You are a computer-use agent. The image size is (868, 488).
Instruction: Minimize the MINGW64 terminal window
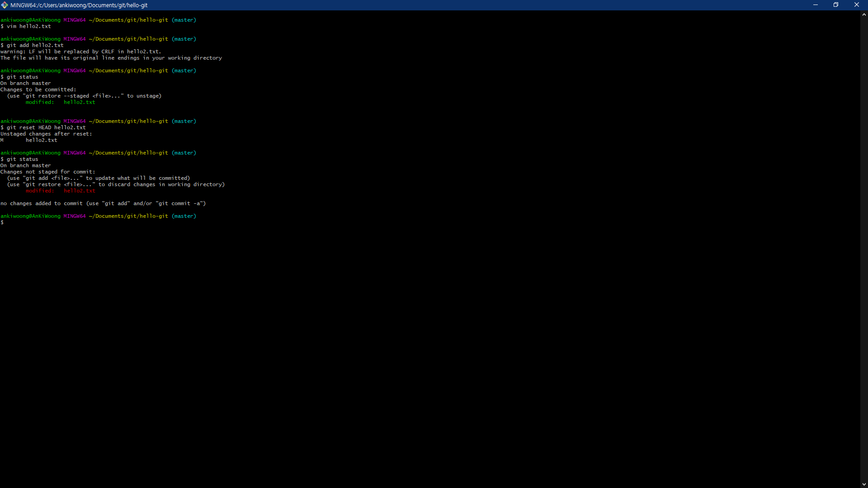click(816, 5)
